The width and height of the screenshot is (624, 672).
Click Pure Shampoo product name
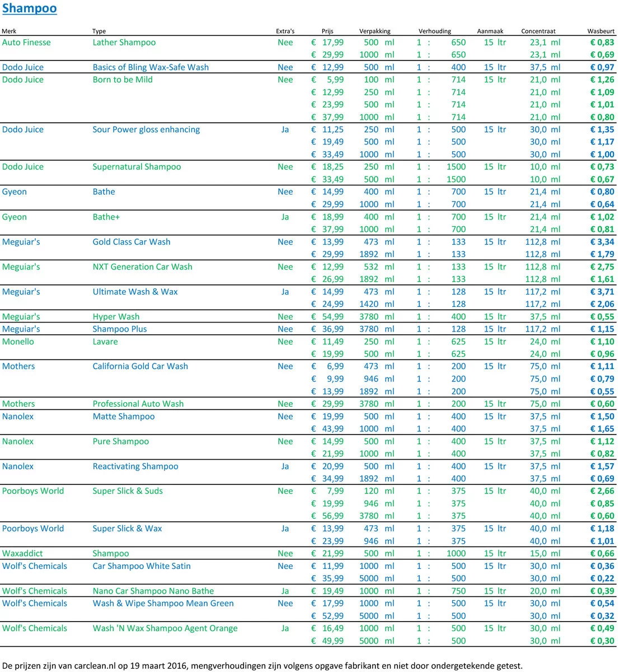[x=121, y=441]
